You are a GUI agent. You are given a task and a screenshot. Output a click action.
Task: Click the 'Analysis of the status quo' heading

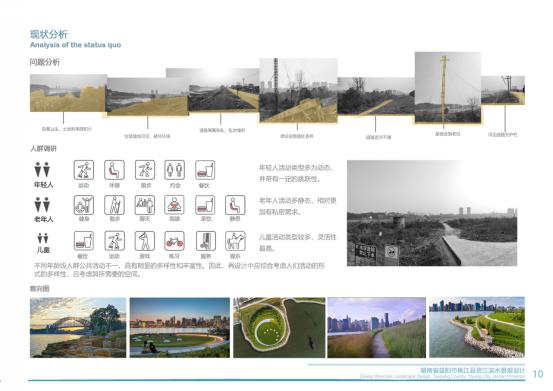click(x=75, y=45)
